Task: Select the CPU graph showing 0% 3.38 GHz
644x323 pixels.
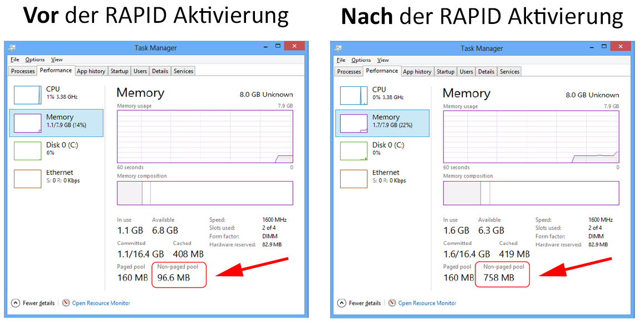Action: (x=353, y=95)
